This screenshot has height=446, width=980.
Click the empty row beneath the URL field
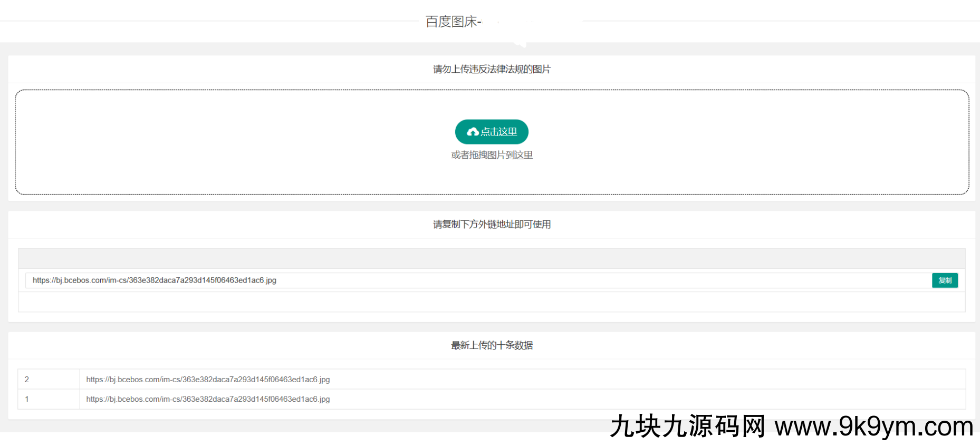pyautogui.click(x=492, y=302)
